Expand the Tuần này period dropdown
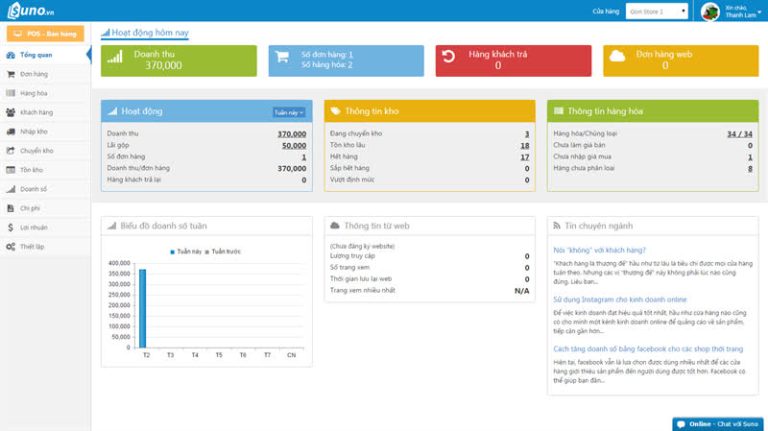Screen dimensions: 768x431 [x=289, y=112]
